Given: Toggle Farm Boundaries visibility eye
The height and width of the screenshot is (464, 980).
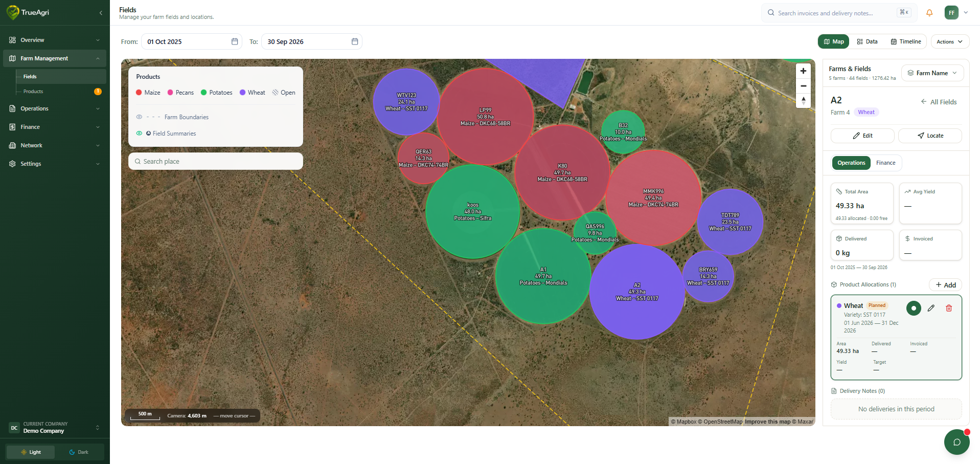Looking at the screenshot, I should point(139,117).
